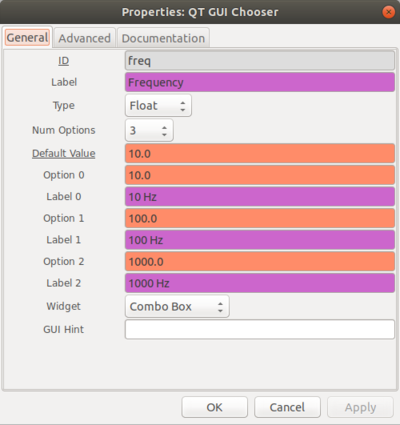Edit the Option 2 field showing 1000.0
This screenshot has height=425, width=400.
pyautogui.click(x=260, y=262)
